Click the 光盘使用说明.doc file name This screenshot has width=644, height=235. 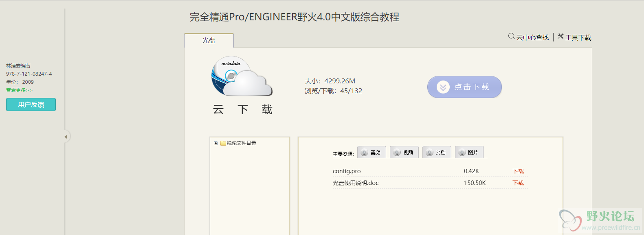[356, 183]
